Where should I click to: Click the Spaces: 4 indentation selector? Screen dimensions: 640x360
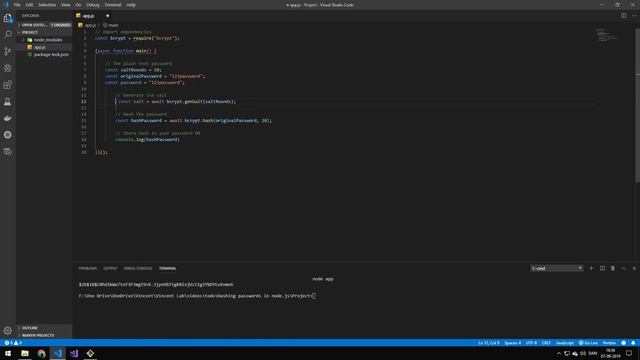coord(513,343)
